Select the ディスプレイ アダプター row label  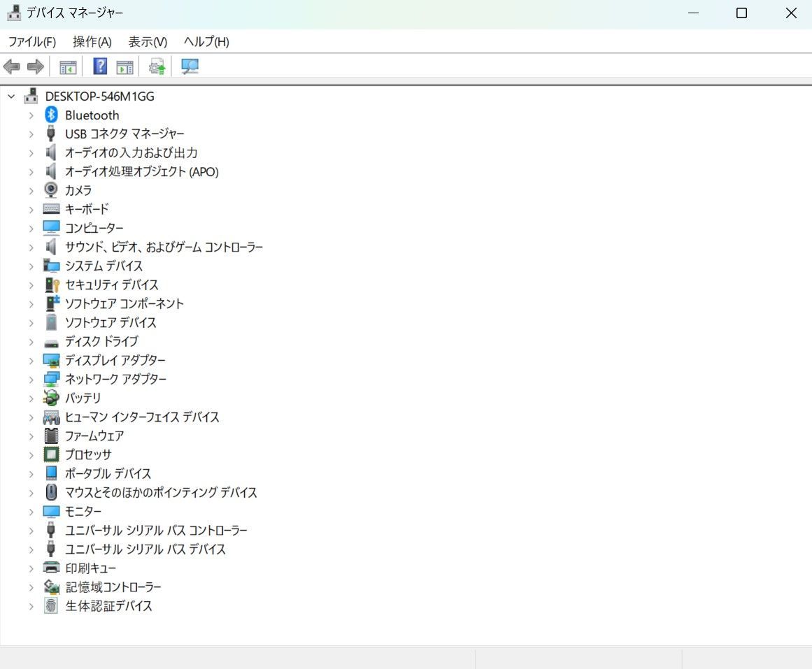pos(115,360)
